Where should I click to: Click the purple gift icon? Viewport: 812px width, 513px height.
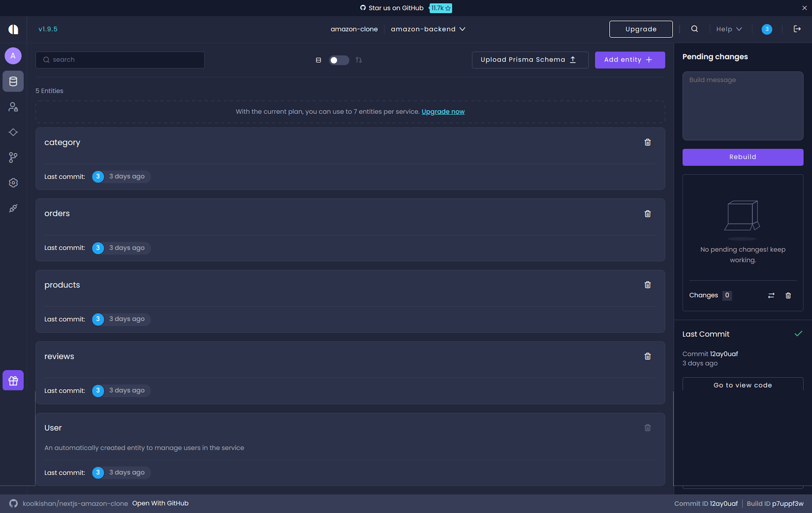click(13, 380)
